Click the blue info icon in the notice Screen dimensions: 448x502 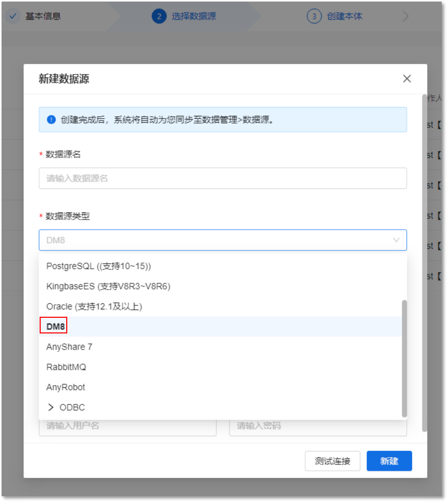[51, 119]
